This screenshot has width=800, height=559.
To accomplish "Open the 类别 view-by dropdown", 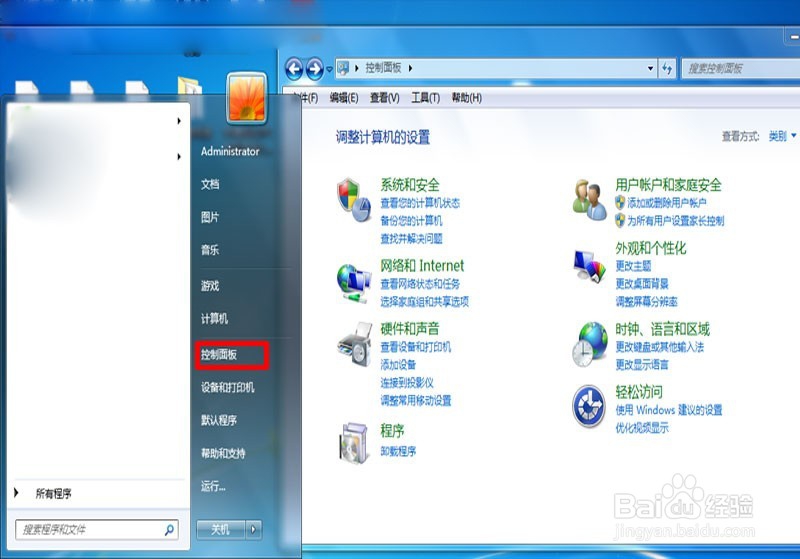I will [x=782, y=136].
